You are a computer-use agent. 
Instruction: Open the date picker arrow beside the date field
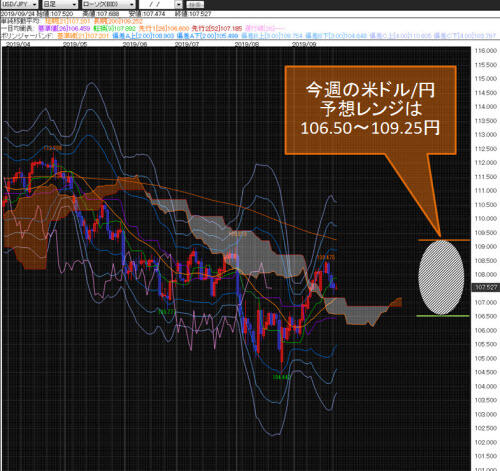(x=179, y=4)
